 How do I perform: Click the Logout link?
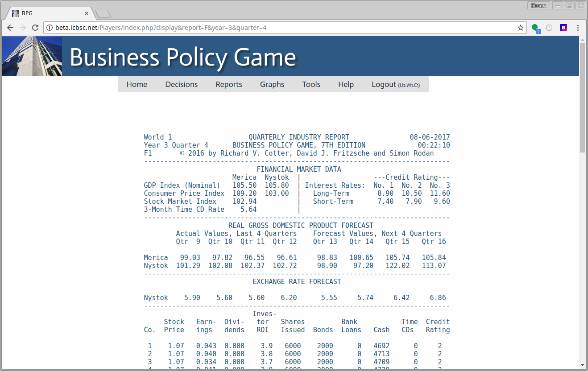(384, 84)
